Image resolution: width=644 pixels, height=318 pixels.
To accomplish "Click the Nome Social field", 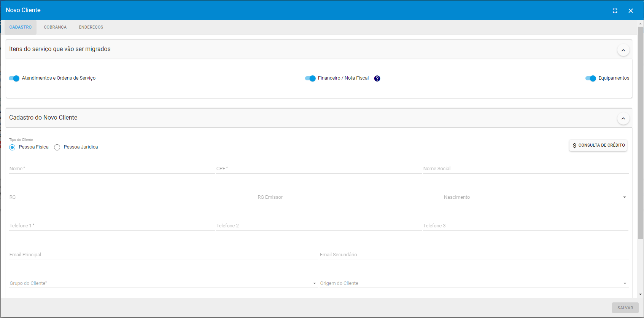I will [x=526, y=169].
